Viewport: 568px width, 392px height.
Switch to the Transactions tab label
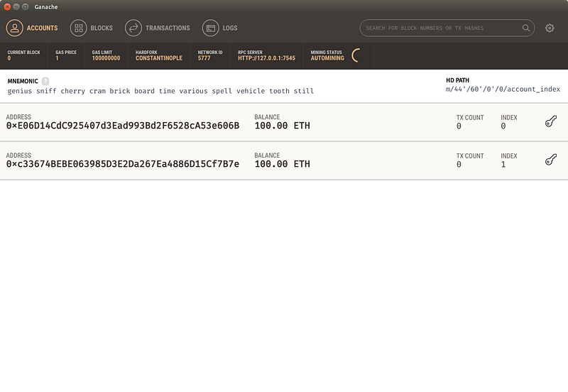(168, 28)
